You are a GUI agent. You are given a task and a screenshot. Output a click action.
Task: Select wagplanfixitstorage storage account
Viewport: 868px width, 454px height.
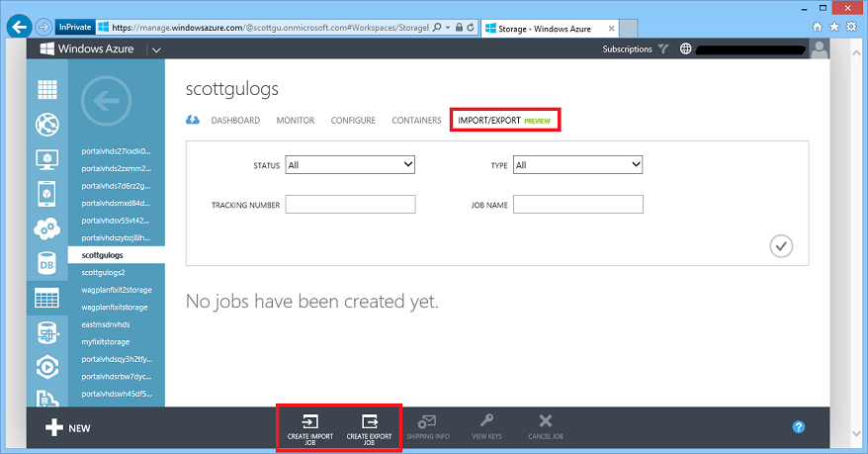pos(117,307)
